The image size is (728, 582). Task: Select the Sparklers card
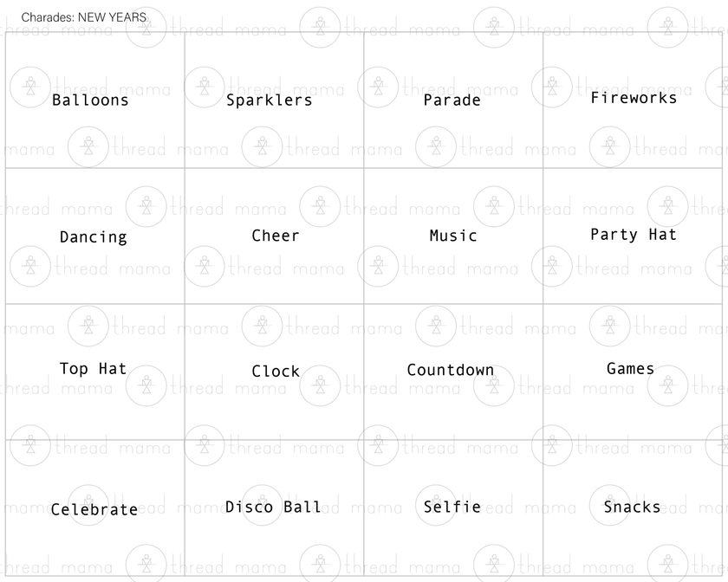(270, 100)
